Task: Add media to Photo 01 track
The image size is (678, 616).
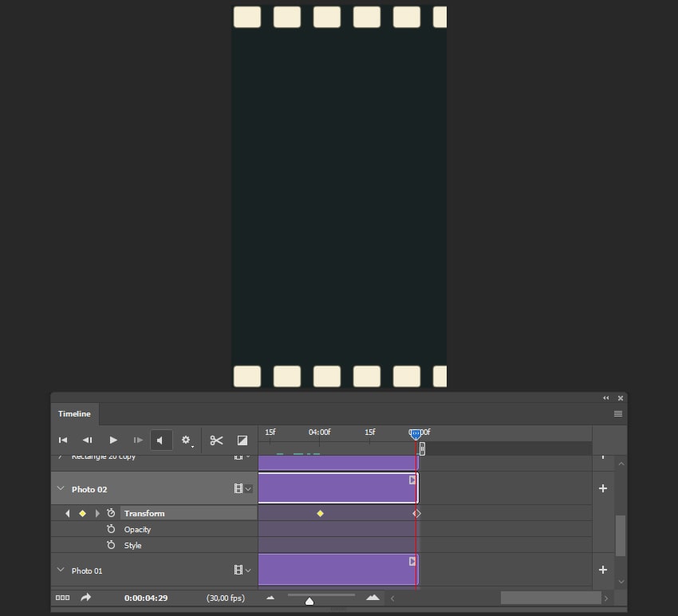Action: [603, 570]
